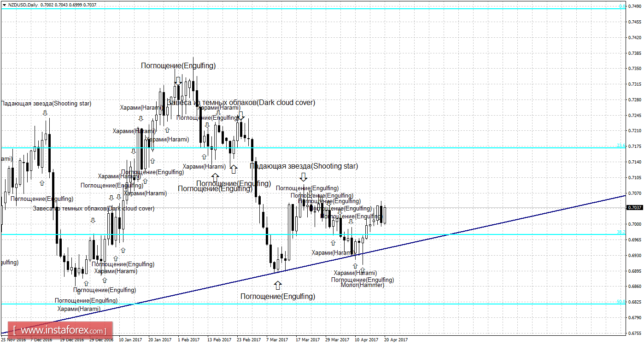Select the large up arrow above bottom Engulfing
The height and width of the screenshot is (345, 644).
click(277, 285)
